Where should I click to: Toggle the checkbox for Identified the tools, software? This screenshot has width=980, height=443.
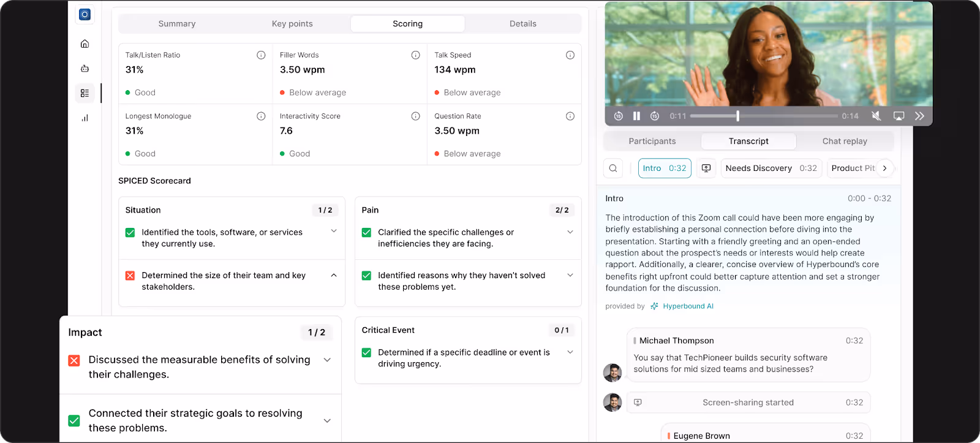pyautogui.click(x=130, y=233)
